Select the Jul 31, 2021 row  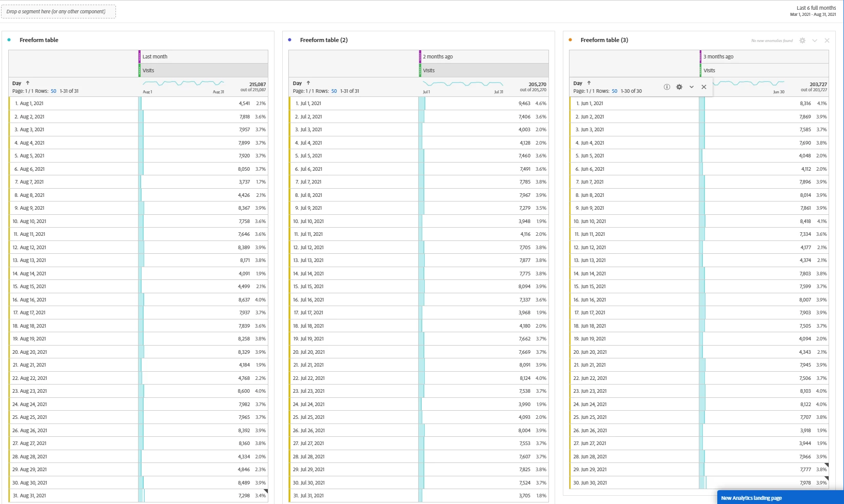[419, 496]
